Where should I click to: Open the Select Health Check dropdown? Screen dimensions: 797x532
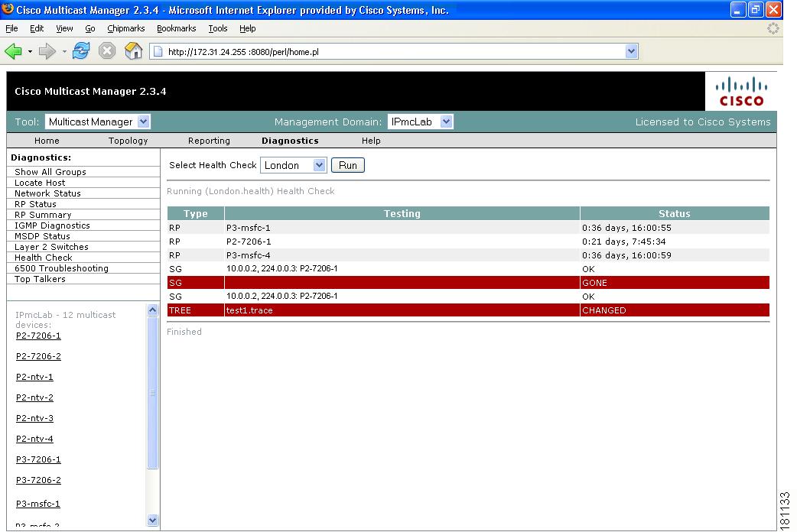[x=293, y=165]
